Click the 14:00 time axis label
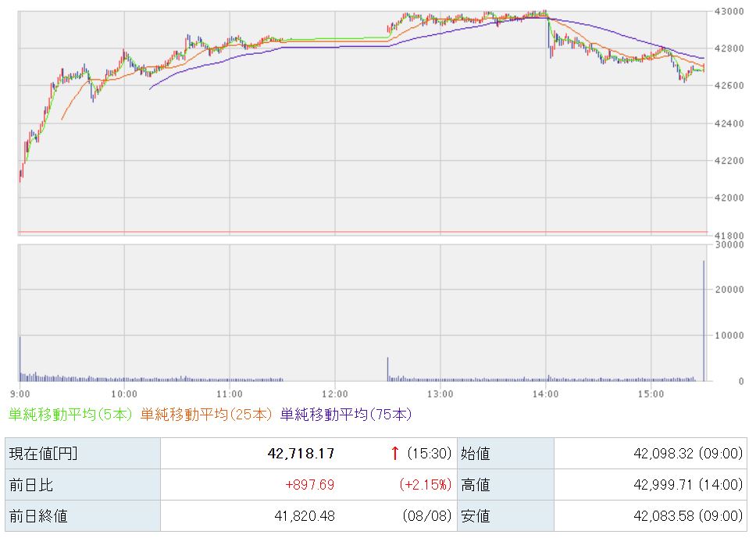 pyautogui.click(x=545, y=394)
